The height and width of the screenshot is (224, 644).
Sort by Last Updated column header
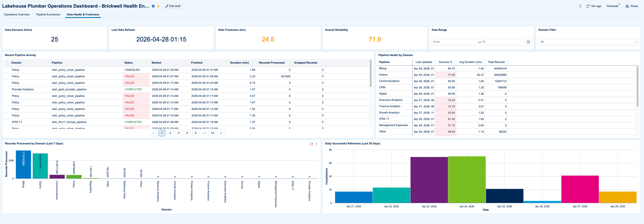[x=424, y=62]
